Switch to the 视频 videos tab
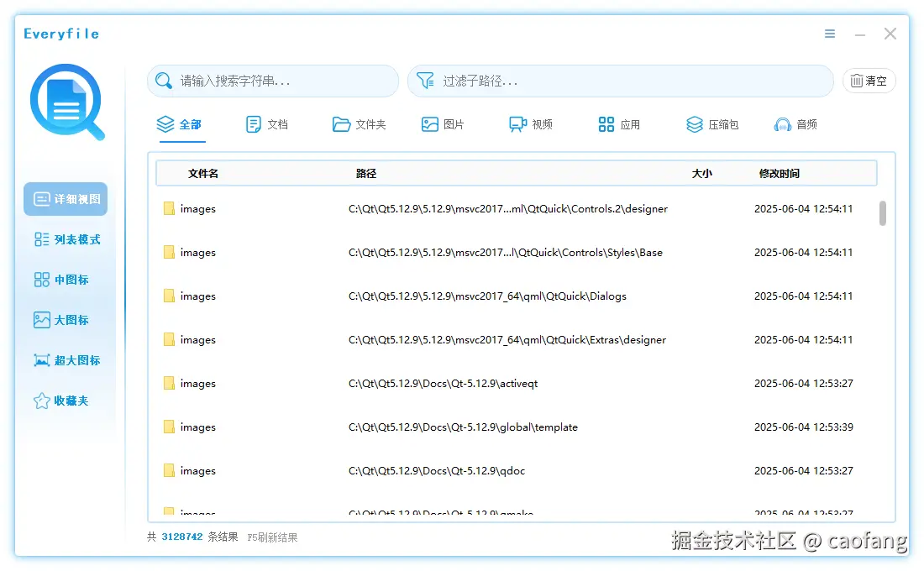Image resolution: width=924 pixels, height=571 pixels. 531,123
